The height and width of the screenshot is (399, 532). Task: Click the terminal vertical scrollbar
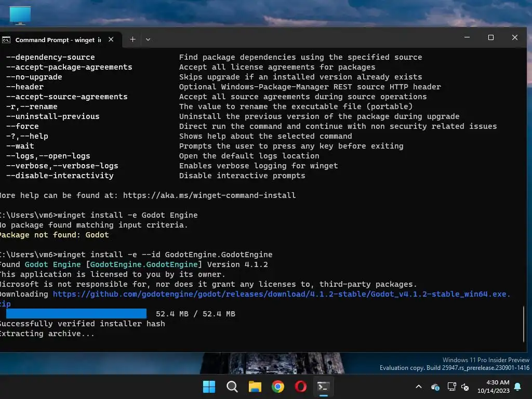[524, 324]
